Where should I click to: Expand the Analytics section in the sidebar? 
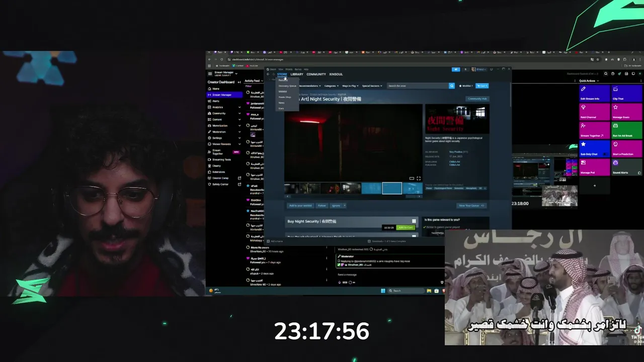[x=240, y=107]
